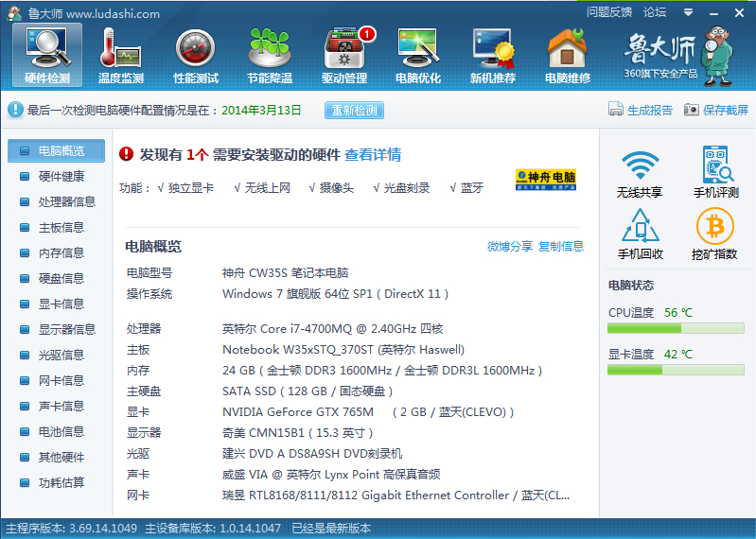Click the CPU温度 progress bar

point(676,328)
